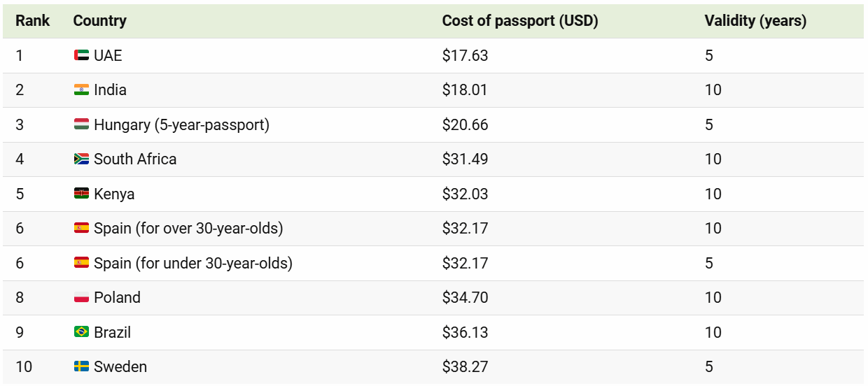Sort by Validity (years) column header
The height and width of the screenshot is (386, 868).
click(x=755, y=21)
